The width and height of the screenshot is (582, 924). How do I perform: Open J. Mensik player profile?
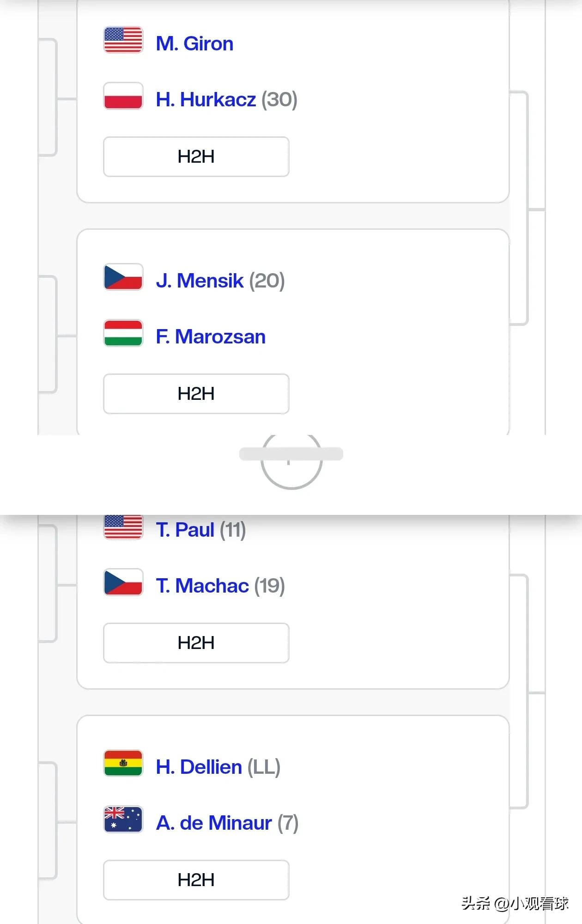click(x=200, y=281)
